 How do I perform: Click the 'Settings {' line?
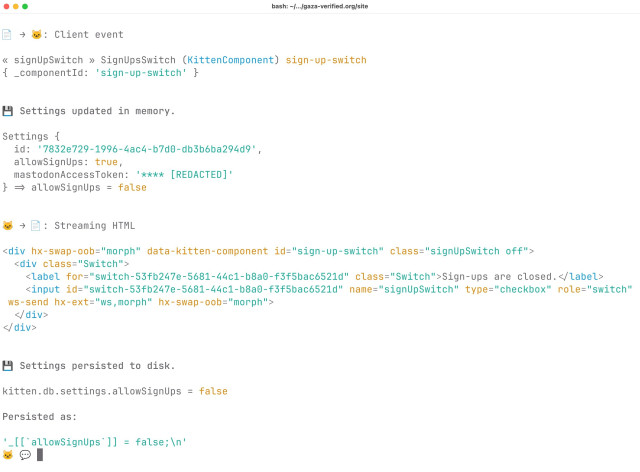(31, 136)
